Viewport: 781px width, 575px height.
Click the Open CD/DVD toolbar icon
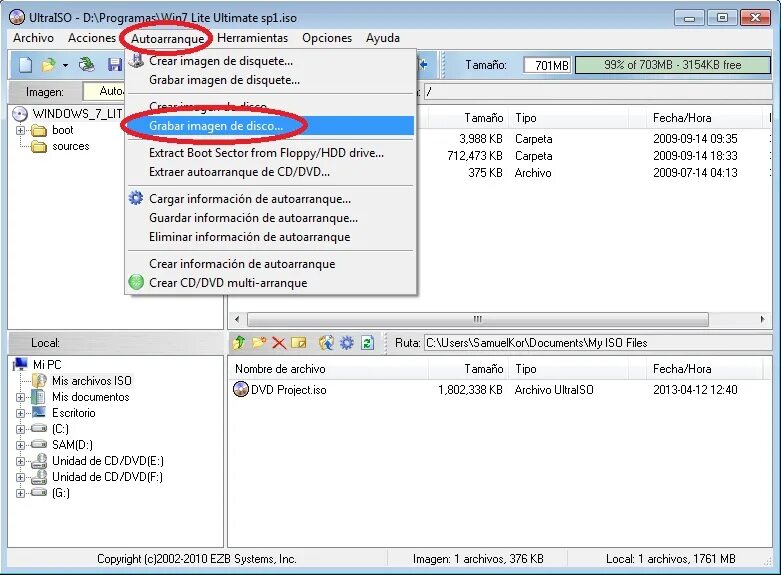pyautogui.click(x=87, y=65)
